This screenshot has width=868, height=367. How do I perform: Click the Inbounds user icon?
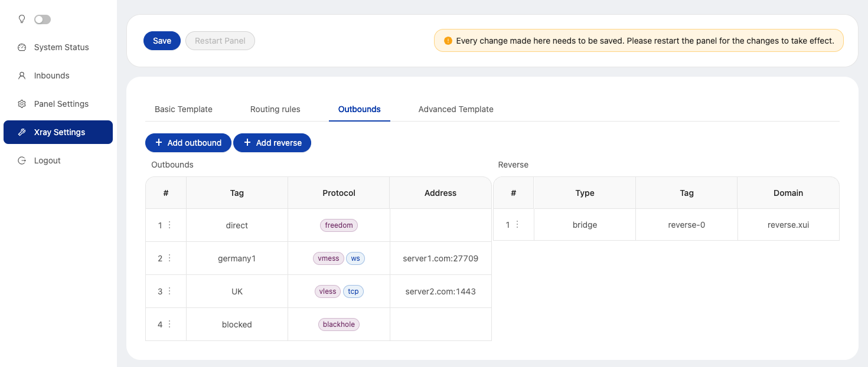pos(22,76)
